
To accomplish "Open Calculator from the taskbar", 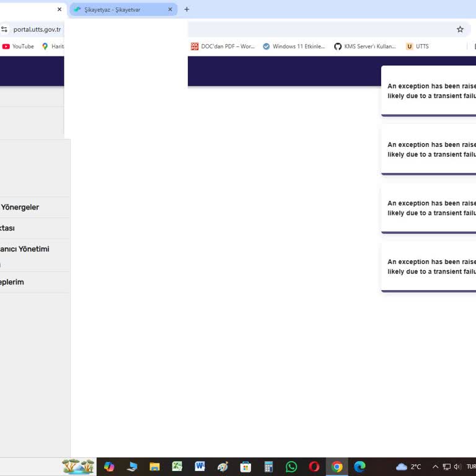I will (268, 467).
